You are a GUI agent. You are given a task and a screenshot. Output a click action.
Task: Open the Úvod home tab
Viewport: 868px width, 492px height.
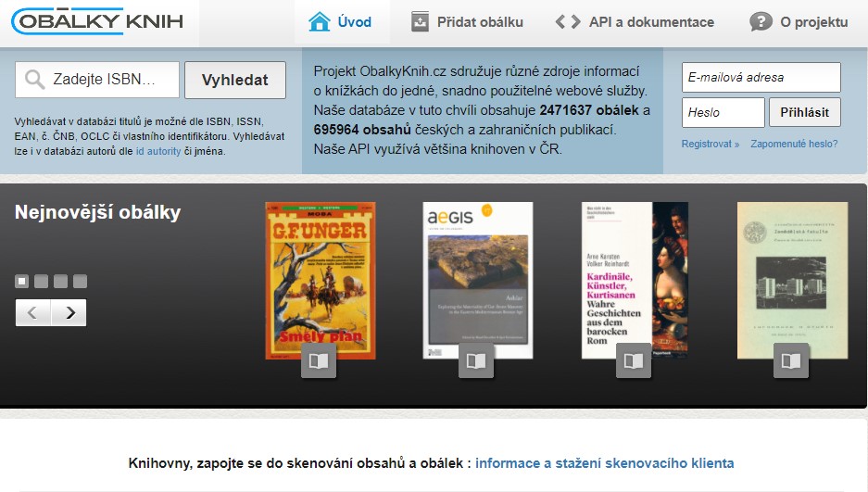342,22
